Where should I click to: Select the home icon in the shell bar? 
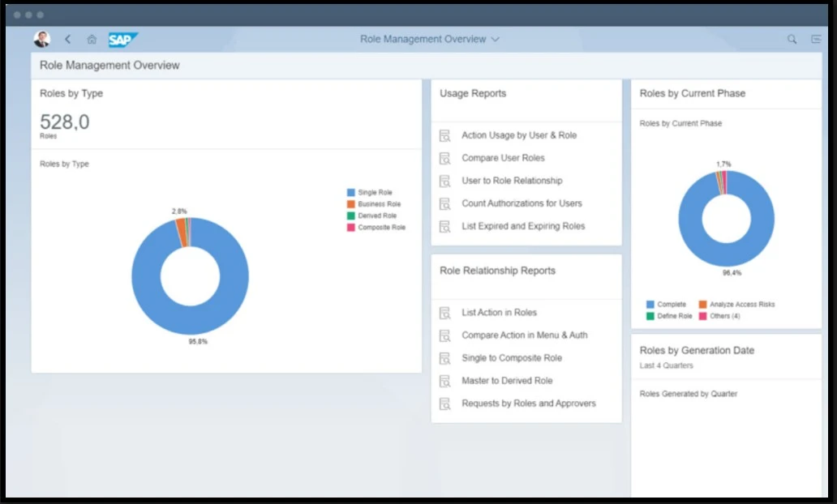click(x=91, y=38)
